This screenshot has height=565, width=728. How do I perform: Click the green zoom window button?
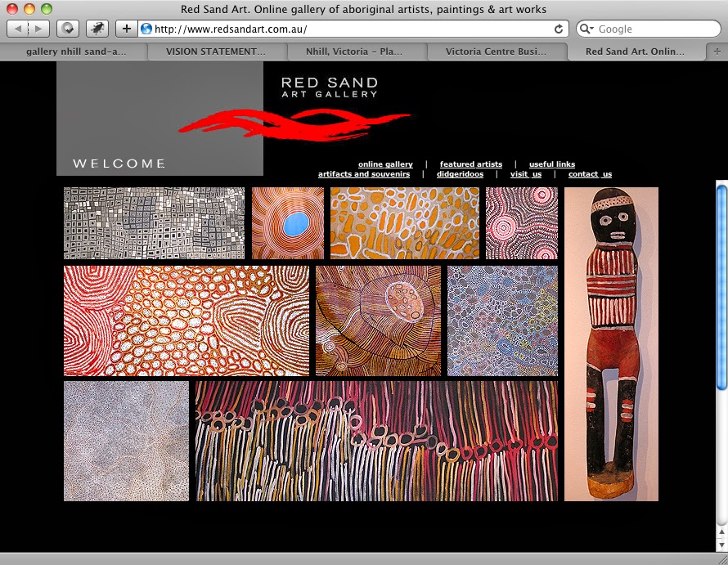(x=47, y=9)
